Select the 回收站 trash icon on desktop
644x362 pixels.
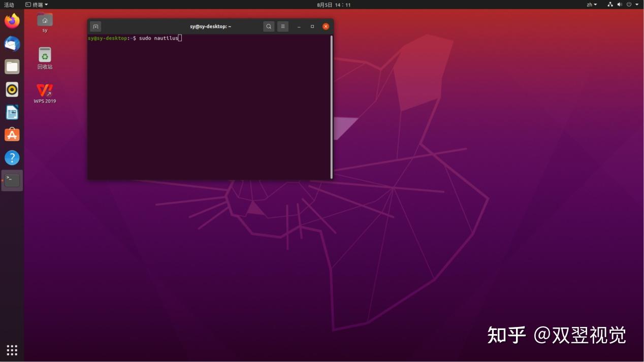pos(45,58)
